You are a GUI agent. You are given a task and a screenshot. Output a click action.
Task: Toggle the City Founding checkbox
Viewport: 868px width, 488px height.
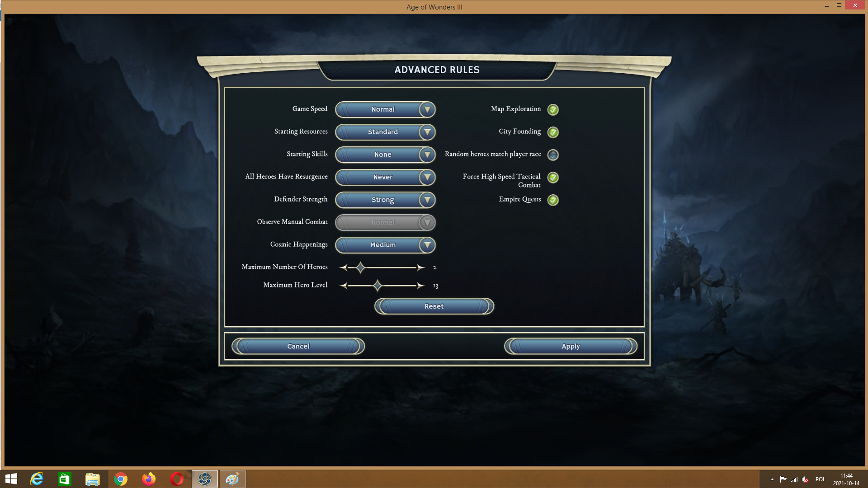[553, 132]
